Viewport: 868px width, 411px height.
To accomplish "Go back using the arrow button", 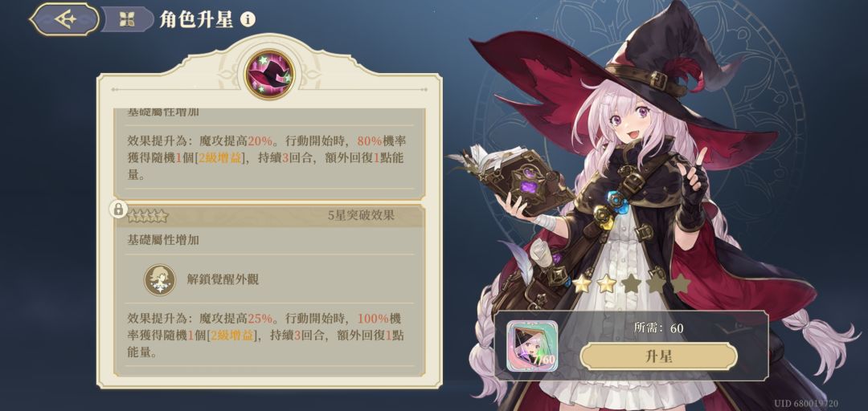I will (x=65, y=19).
